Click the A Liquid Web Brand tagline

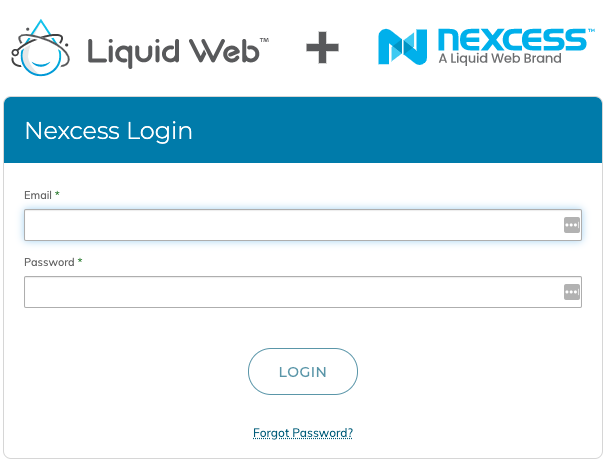(x=500, y=59)
